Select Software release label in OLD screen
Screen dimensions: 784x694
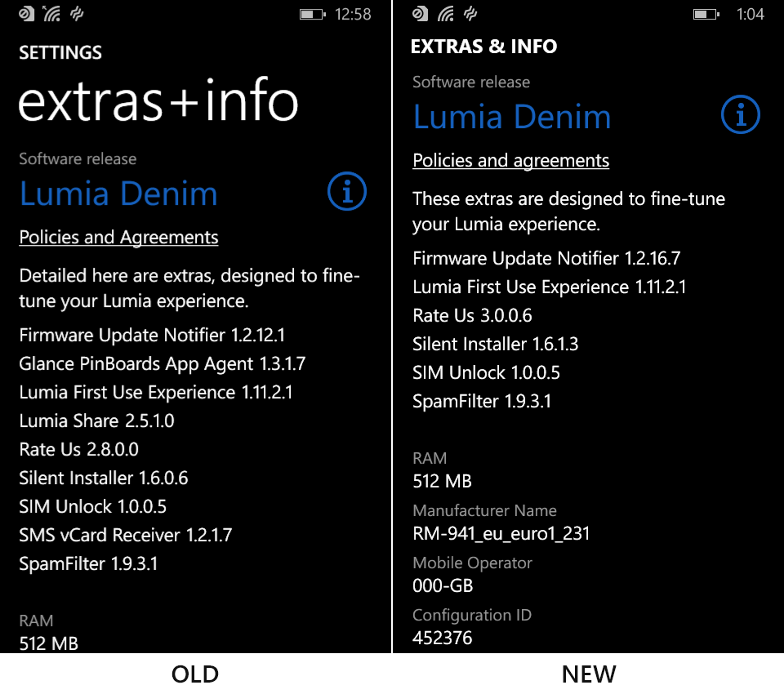[x=78, y=159]
